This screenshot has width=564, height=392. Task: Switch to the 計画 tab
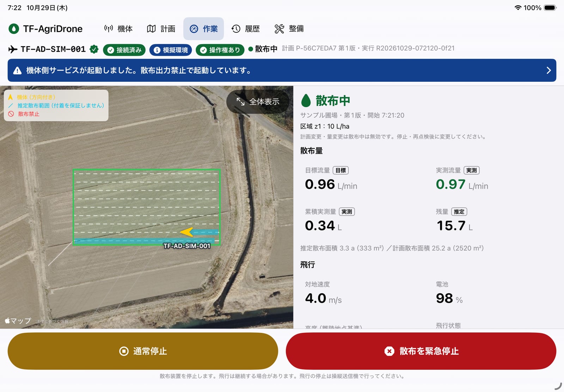pyautogui.click(x=161, y=29)
